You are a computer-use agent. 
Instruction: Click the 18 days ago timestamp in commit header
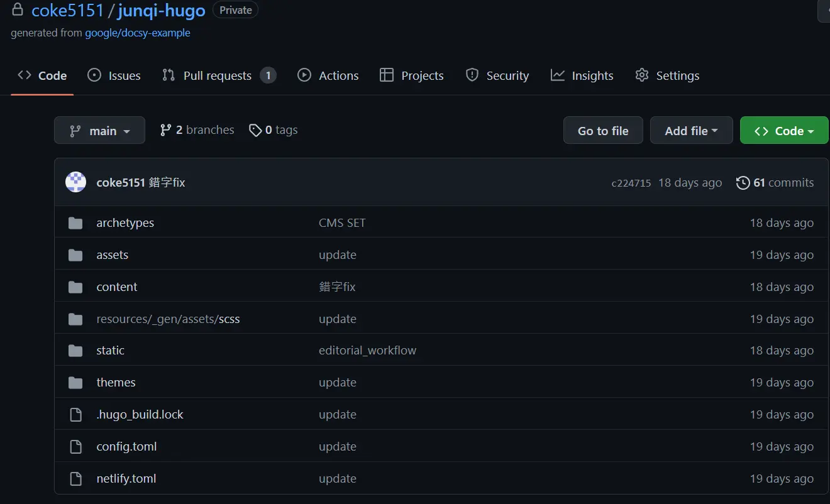tap(690, 183)
